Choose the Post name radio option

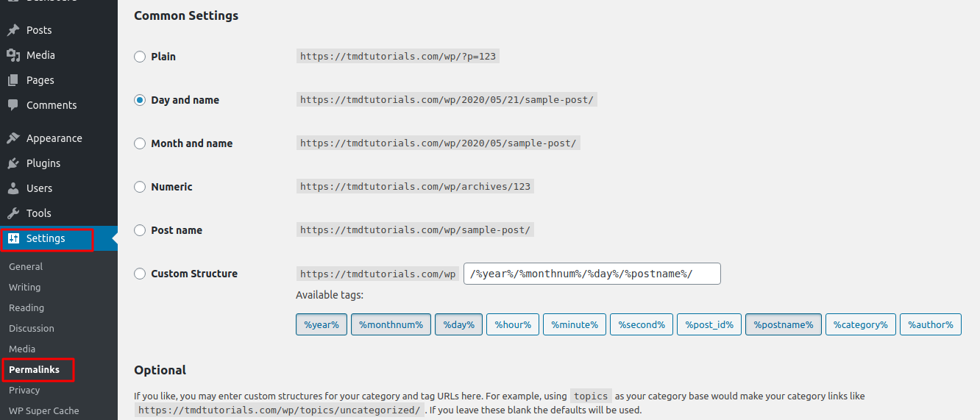point(140,230)
